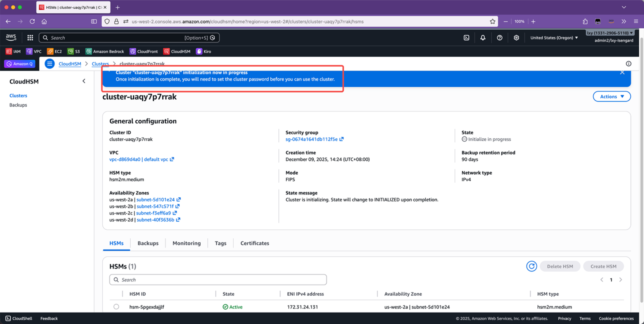Click the notifications bell icon

[483, 38]
